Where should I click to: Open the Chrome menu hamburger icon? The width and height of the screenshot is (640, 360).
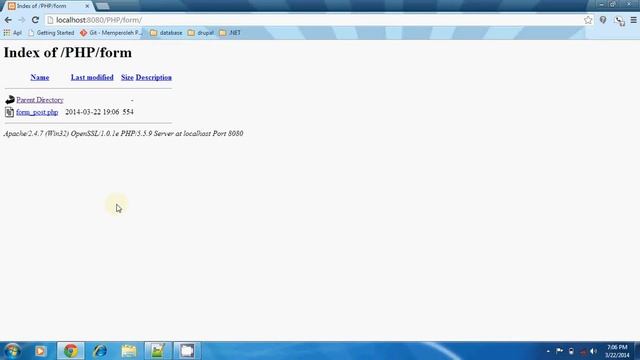tap(633, 20)
